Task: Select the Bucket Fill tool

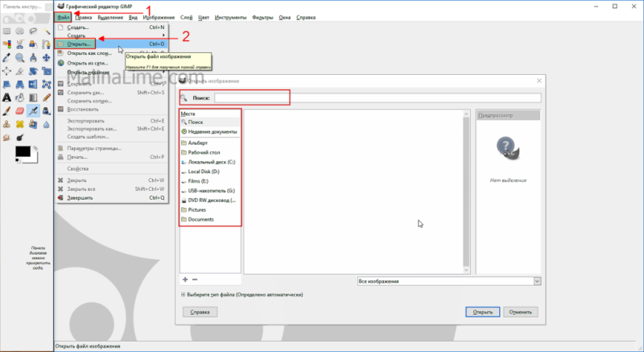Action: tap(19, 97)
